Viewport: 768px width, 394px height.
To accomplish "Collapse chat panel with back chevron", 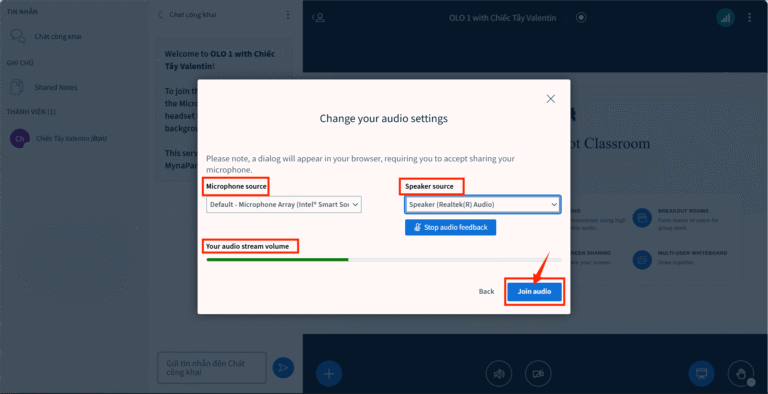I will (160, 15).
